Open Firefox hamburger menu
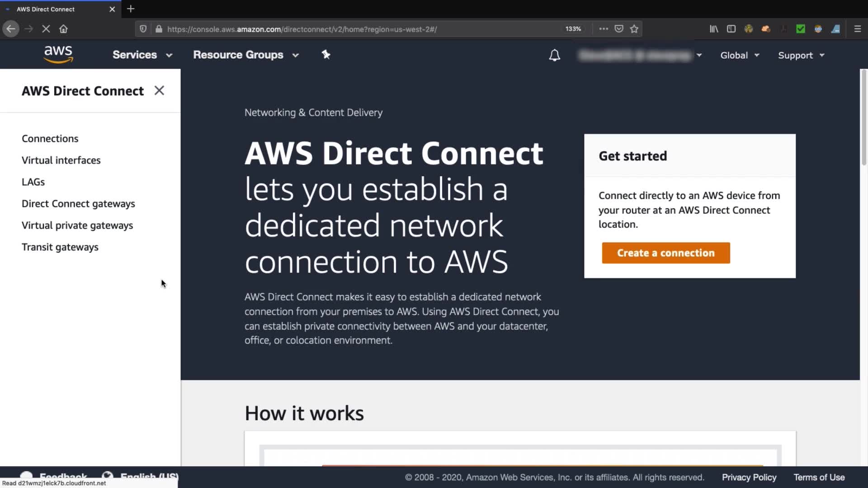This screenshot has height=488, width=868. [x=857, y=29]
